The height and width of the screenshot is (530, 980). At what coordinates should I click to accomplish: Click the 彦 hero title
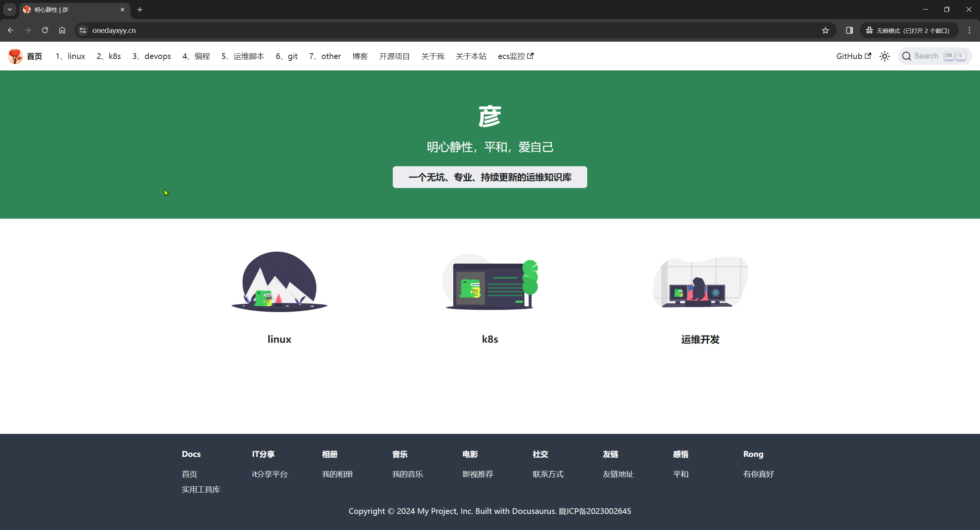[x=490, y=116]
